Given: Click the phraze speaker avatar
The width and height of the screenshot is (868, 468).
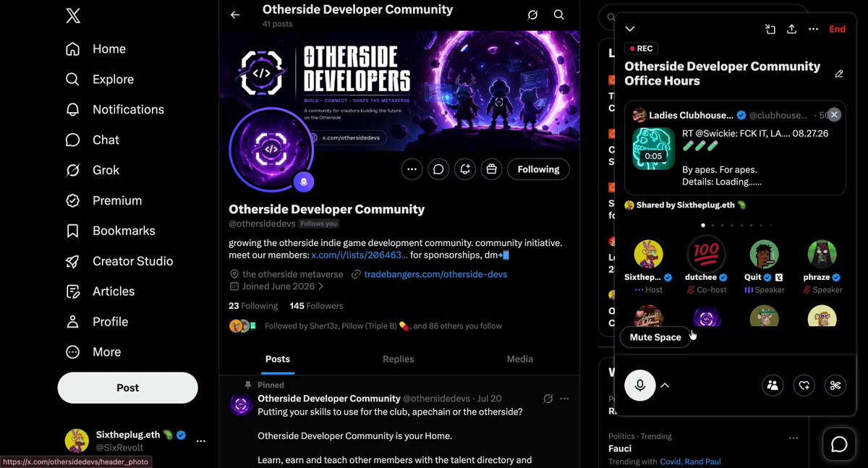Looking at the screenshot, I should 822,254.
